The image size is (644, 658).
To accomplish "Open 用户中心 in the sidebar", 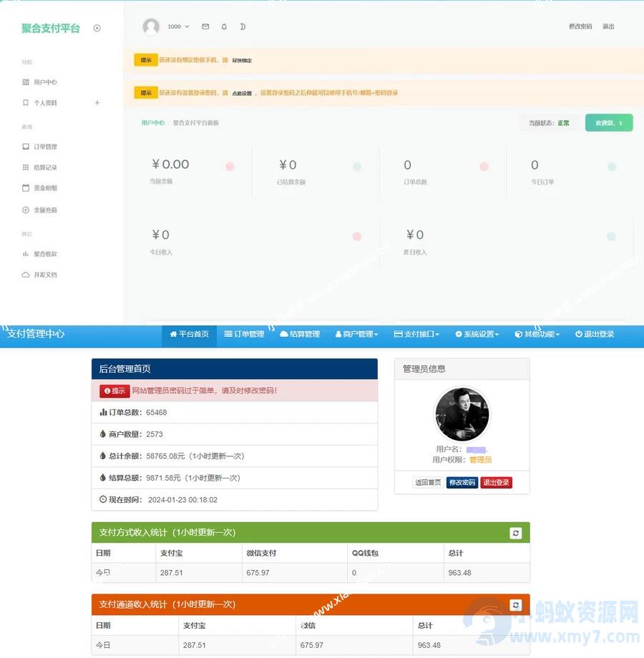I will coord(45,82).
